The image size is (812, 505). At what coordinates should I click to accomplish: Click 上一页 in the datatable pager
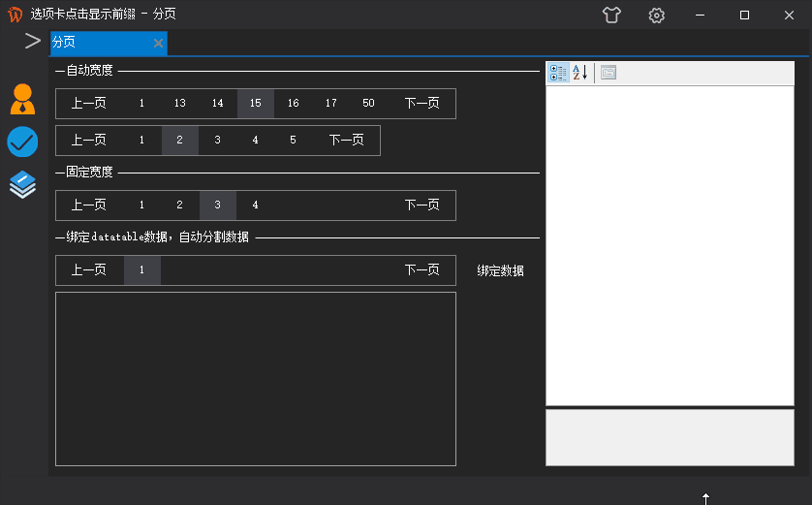(89, 270)
